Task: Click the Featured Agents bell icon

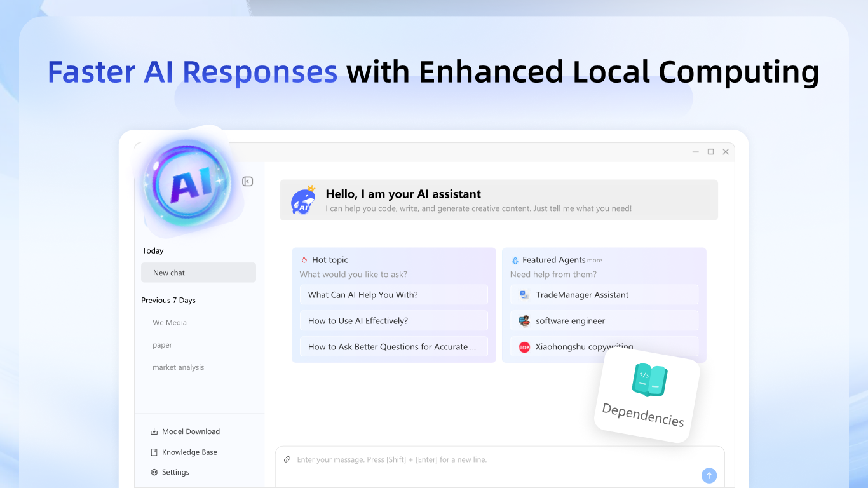Action: (x=515, y=259)
